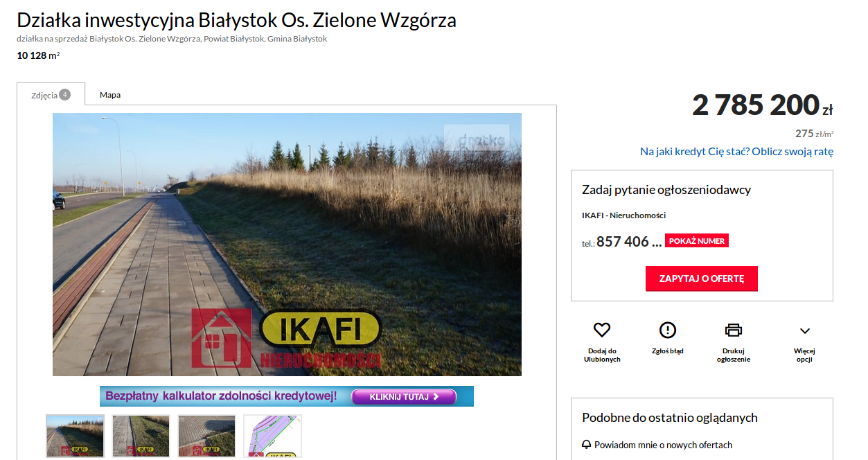Expand the Więcej opcji chevron
The height and width of the screenshot is (460, 868).
(804, 331)
